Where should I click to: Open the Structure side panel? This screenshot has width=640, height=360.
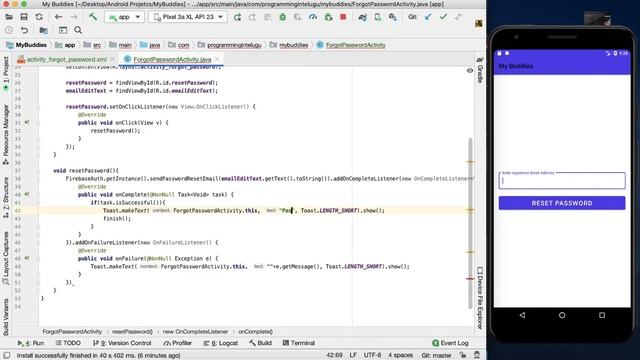pyautogui.click(x=6, y=197)
